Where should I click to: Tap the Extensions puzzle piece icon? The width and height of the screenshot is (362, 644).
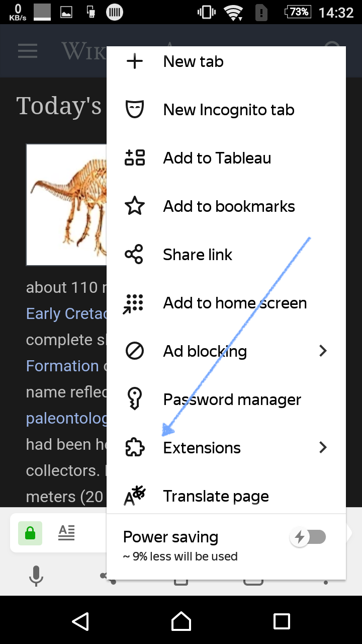point(134,448)
